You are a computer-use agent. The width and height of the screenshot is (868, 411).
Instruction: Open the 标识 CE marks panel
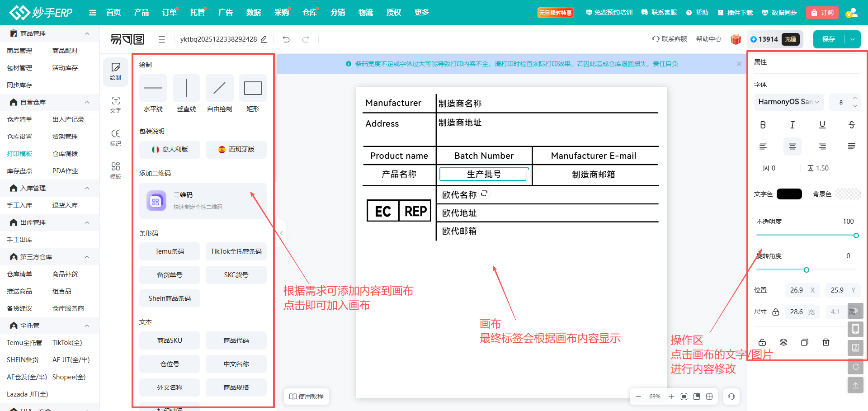coord(116,137)
